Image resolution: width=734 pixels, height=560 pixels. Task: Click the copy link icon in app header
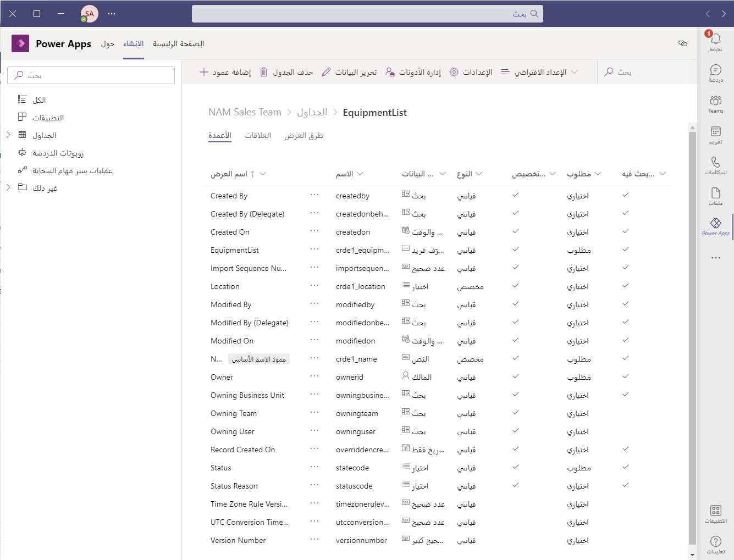pos(683,43)
